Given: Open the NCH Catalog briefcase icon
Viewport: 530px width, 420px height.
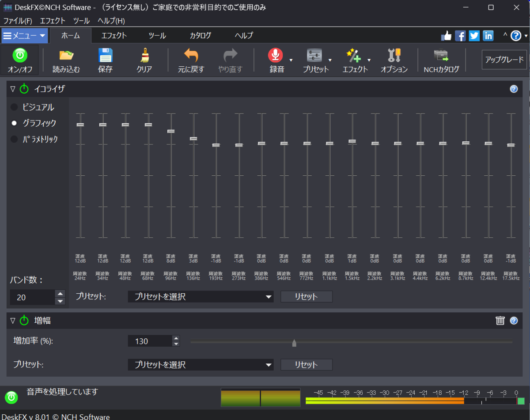Looking at the screenshot, I should click(x=441, y=56).
